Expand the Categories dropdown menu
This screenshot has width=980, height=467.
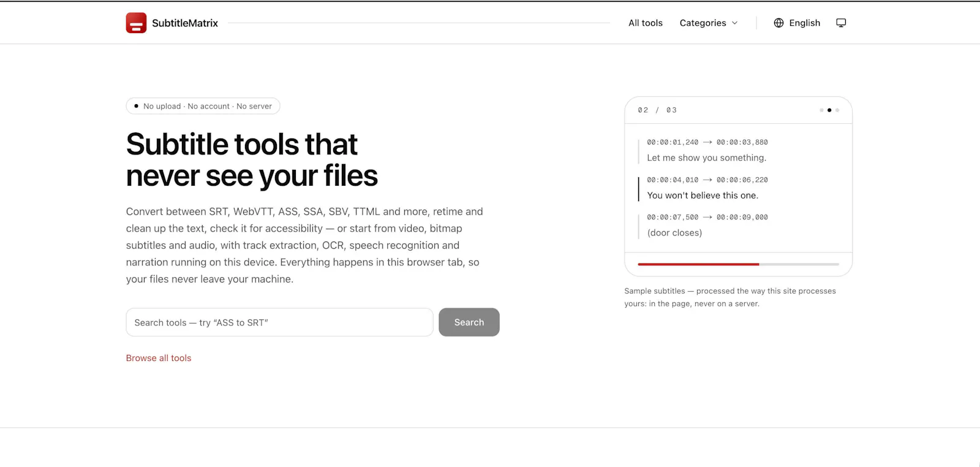[709, 23]
